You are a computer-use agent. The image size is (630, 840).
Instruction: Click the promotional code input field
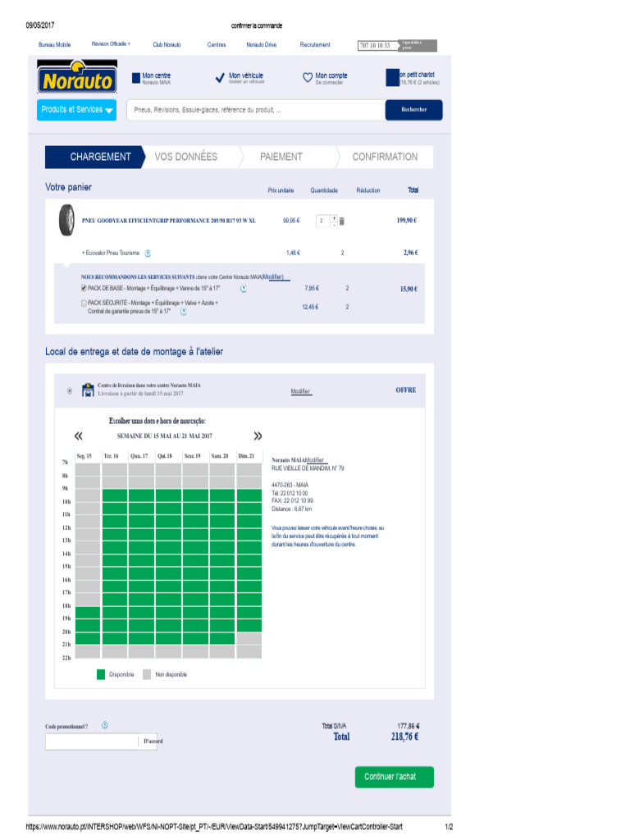point(92,742)
